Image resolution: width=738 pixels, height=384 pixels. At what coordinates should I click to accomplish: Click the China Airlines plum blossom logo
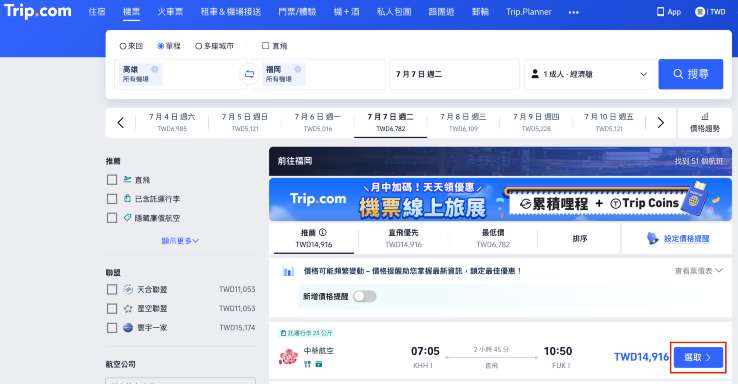point(289,357)
